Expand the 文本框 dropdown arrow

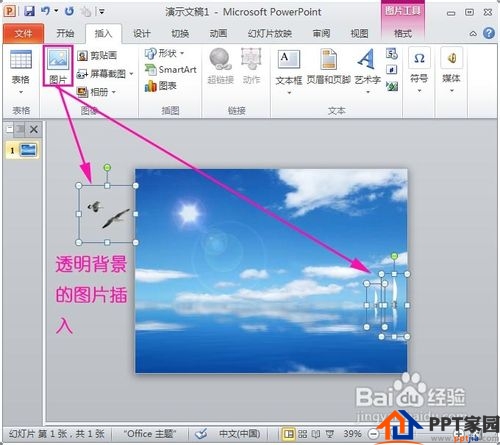[289, 93]
